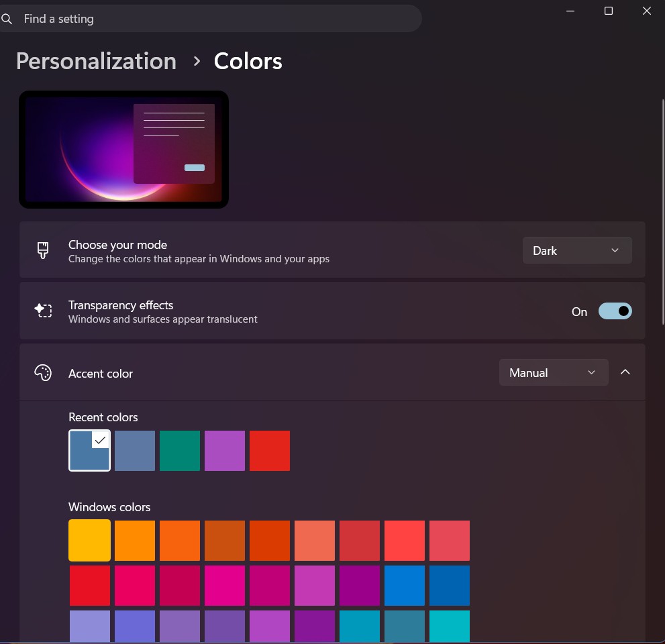Open the Manual accent color dropdown
The height and width of the screenshot is (644, 665).
(554, 373)
